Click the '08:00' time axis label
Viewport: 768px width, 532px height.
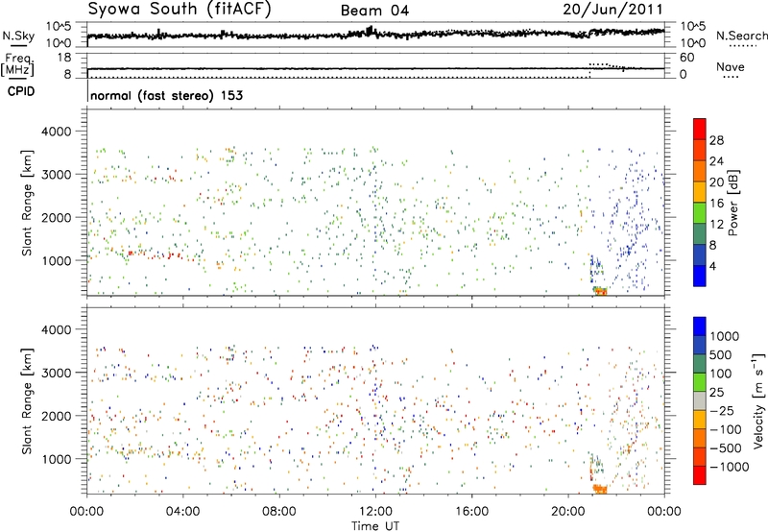tap(279, 512)
